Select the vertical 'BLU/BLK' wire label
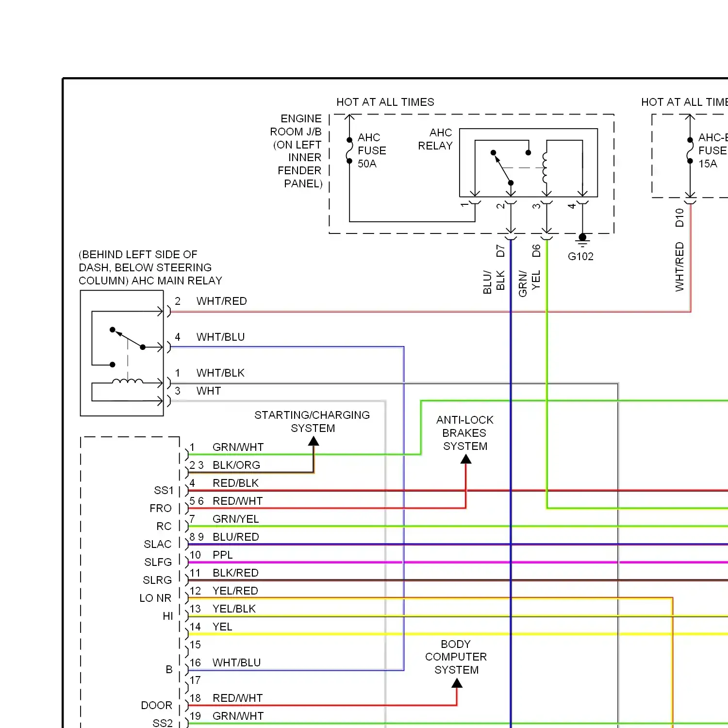This screenshot has height=728, width=728. point(494,281)
